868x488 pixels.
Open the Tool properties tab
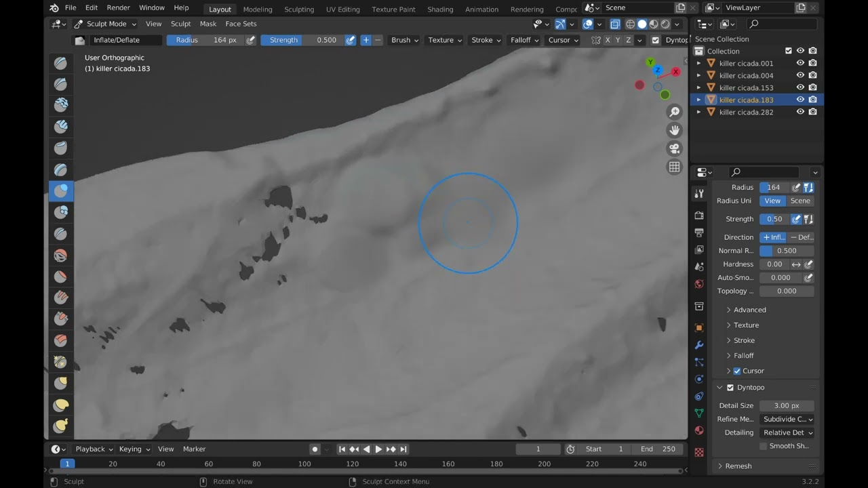point(699,194)
